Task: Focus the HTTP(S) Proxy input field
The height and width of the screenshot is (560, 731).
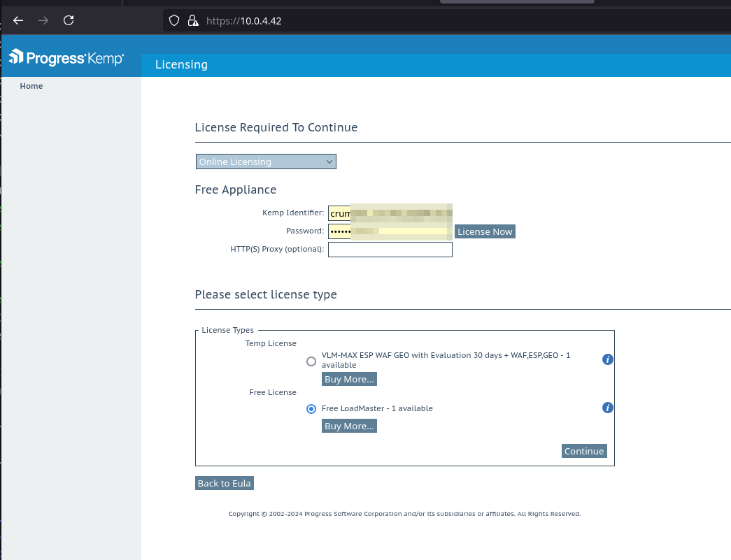Action: point(390,250)
